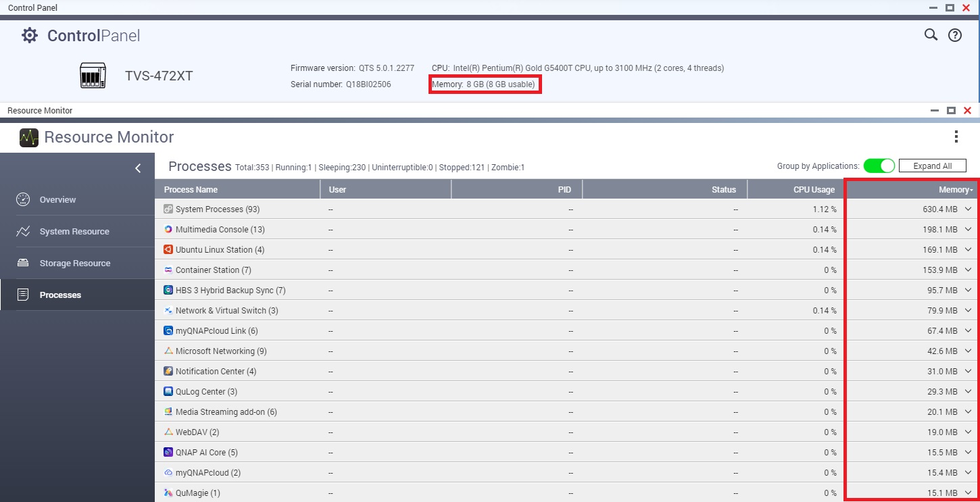Click the Overview gauge icon
The width and height of the screenshot is (980, 502).
tap(23, 199)
